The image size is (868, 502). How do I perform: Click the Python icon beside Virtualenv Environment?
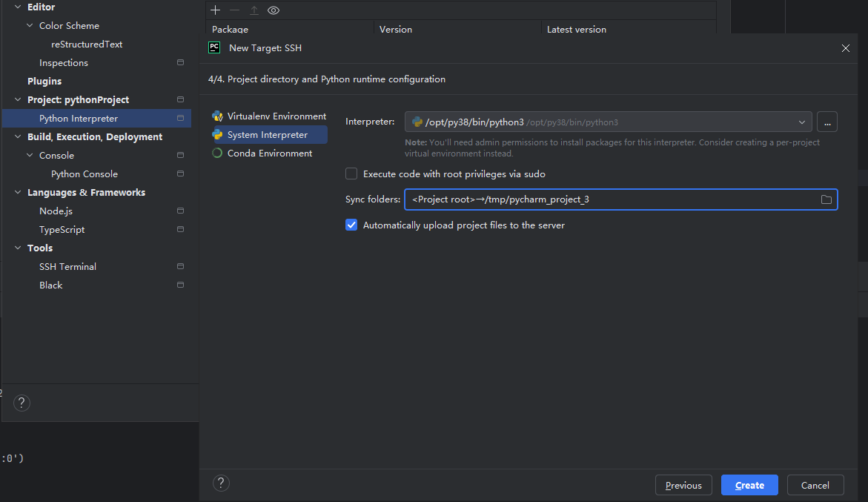pos(217,116)
